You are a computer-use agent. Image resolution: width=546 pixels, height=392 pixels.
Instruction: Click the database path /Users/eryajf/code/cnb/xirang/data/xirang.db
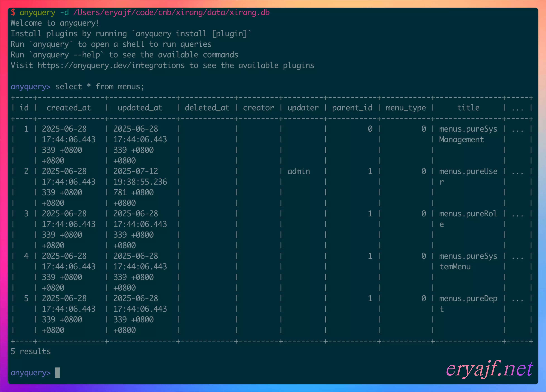171,13
